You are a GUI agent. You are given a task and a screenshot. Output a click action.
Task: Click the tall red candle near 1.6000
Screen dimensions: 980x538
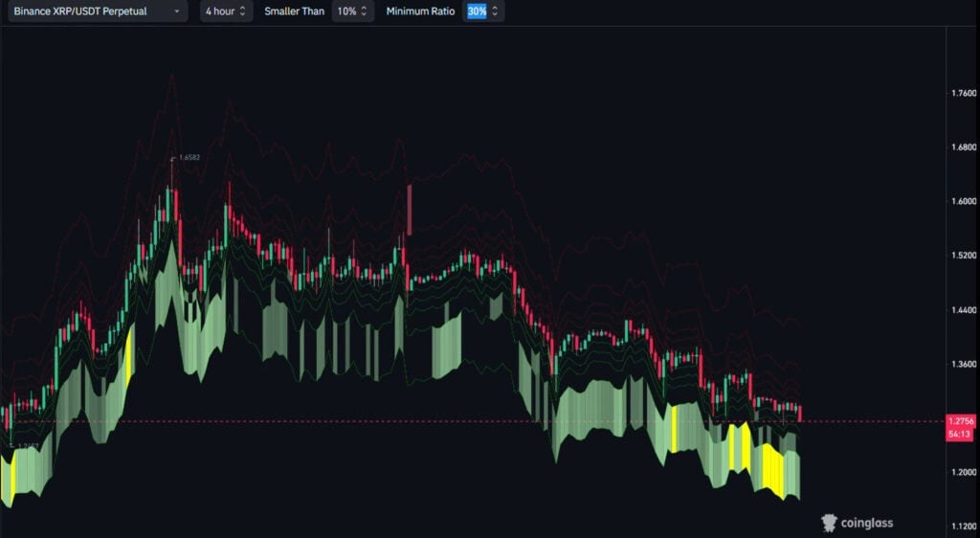coord(410,210)
